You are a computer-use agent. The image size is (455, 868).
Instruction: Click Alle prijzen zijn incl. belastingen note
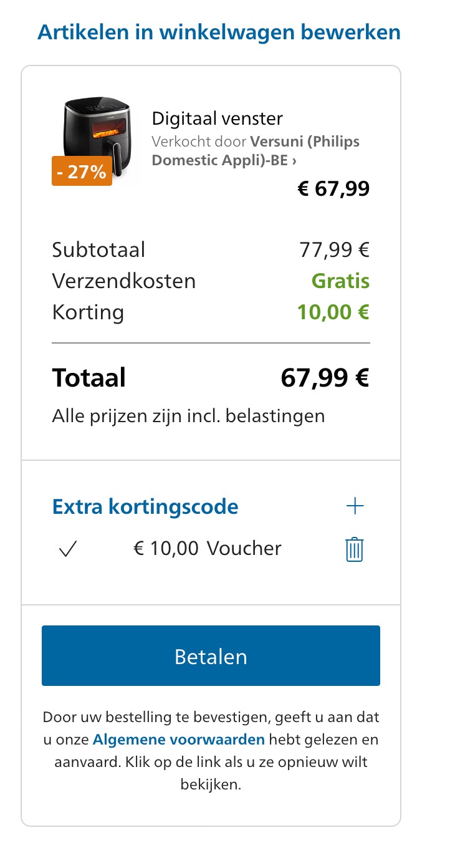189,415
